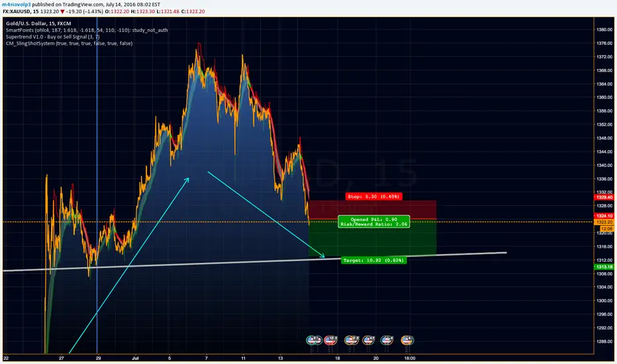This screenshot has height=364, width=617.
Task: Click the 29 date label on time axis
Action: [x=99, y=358]
